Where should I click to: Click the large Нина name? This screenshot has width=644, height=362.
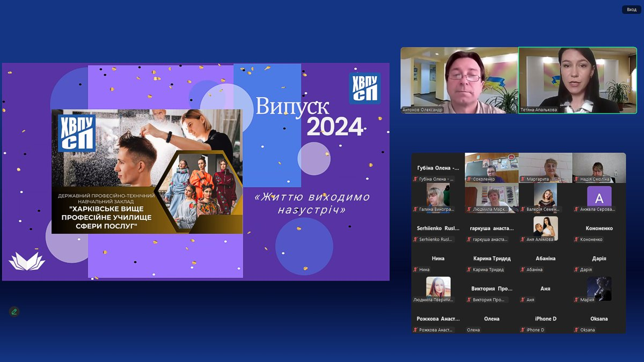438,258
